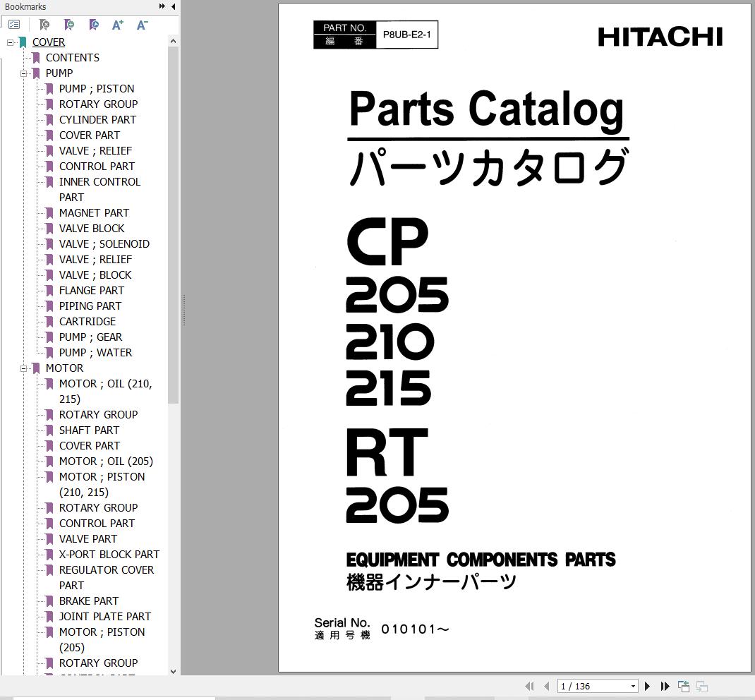Go to the next page
Screen dimensions: 755x700
click(647, 686)
